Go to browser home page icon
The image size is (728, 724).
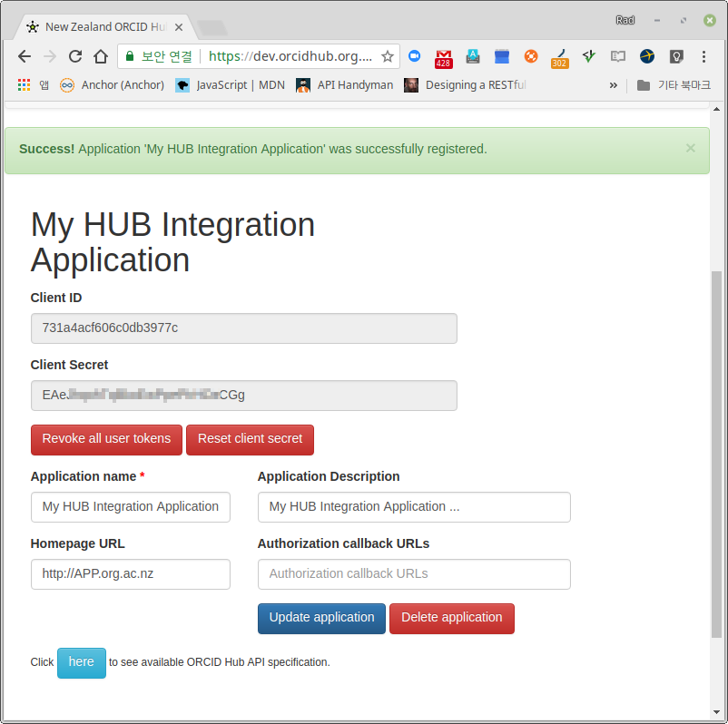(x=101, y=56)
